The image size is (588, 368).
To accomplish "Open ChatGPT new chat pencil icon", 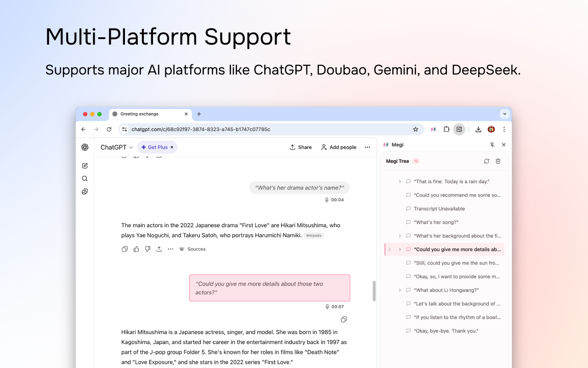I will (85, 166).
